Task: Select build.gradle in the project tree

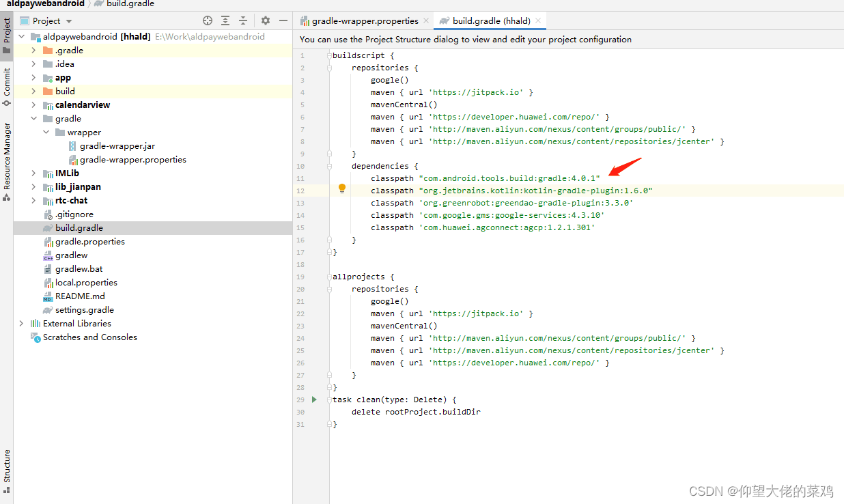Action: 79,227
